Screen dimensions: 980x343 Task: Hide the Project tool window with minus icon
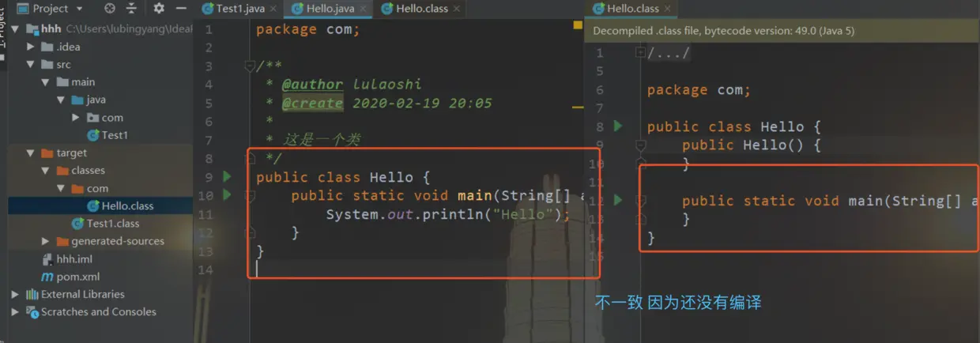[181, 9]
